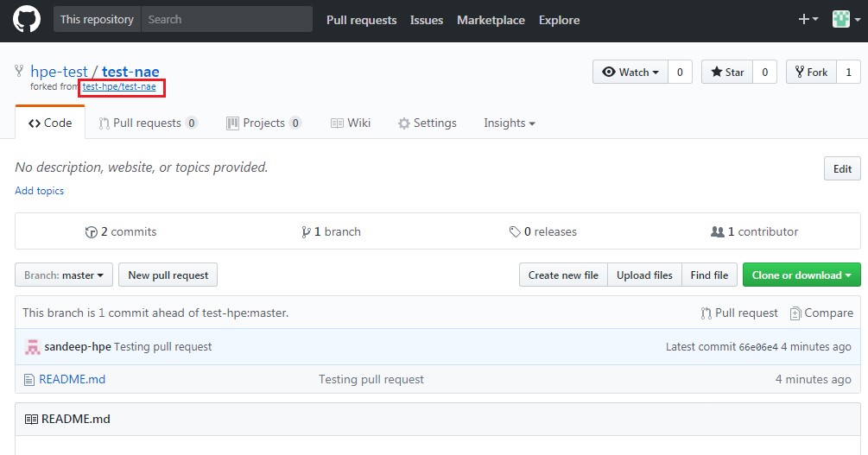Click the Edit description button
The width and height of the screenshot is (868, 455).
pyautogui.click(x=842, y=169)
